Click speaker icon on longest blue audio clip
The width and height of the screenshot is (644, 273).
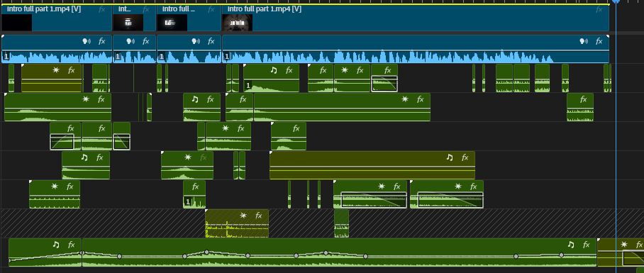pos(584,41)
